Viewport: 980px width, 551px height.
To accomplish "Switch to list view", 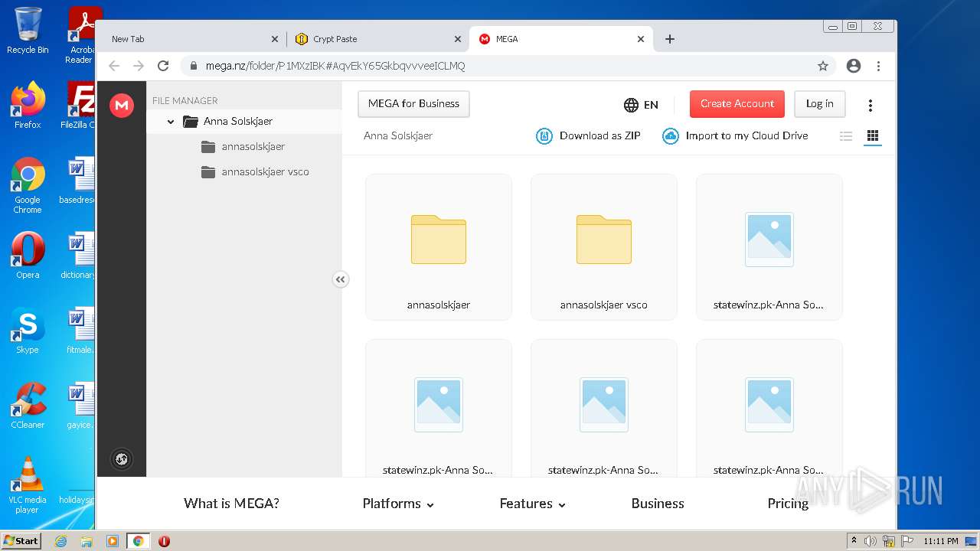I will point(846,136).
